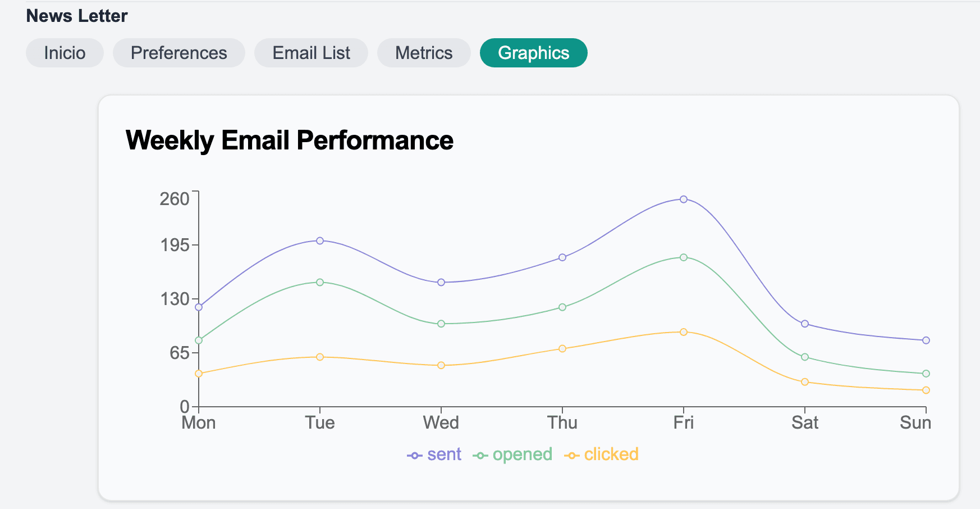The height and width of the screenshot is (509, 980).
Task: Click the sent data point on Thursday
Action: (x=562, y=257)
